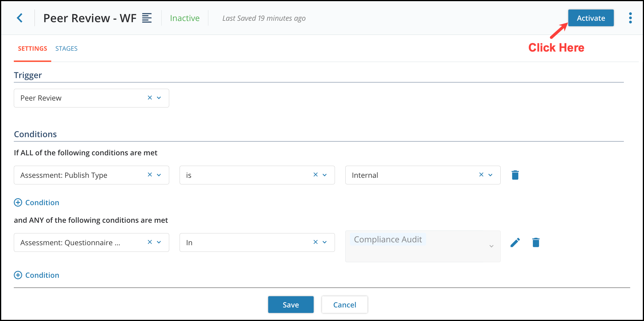
Task: Expand the 'In' operator dropdown
Action: tap(325, 242)
